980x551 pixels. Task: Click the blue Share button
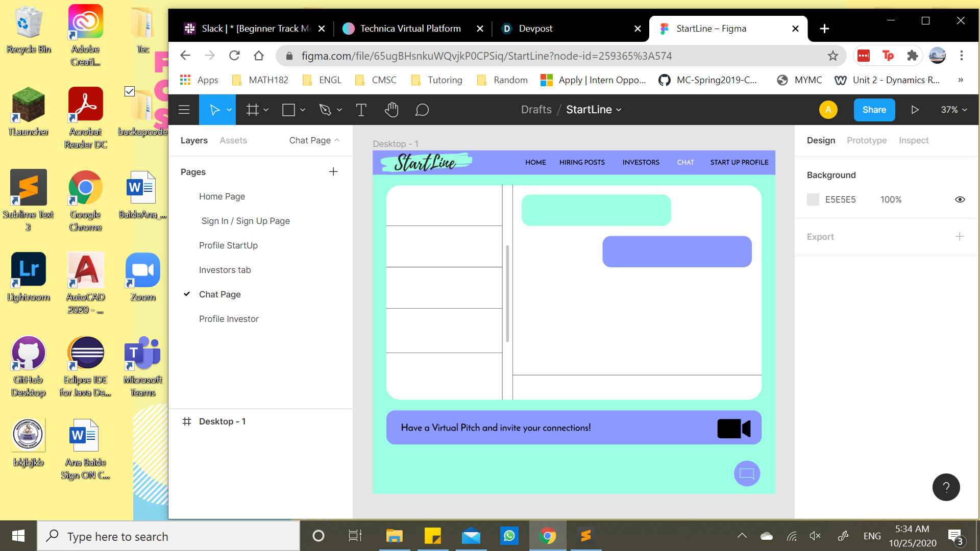(874, 110)
